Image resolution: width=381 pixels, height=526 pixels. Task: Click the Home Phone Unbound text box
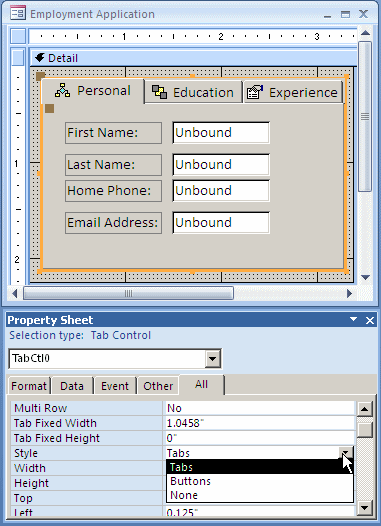pyautogui.click(x=221, y=191)
